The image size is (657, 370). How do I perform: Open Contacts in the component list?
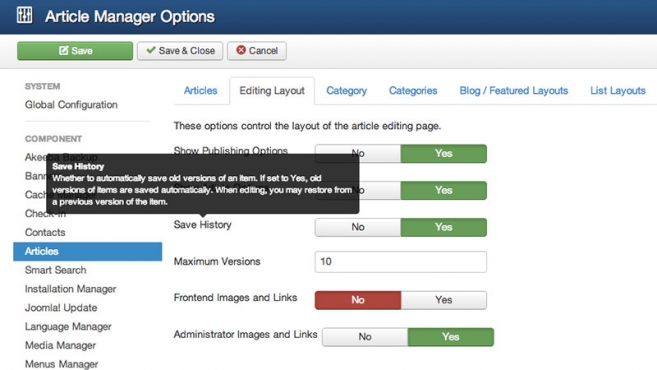coord(45,233)
